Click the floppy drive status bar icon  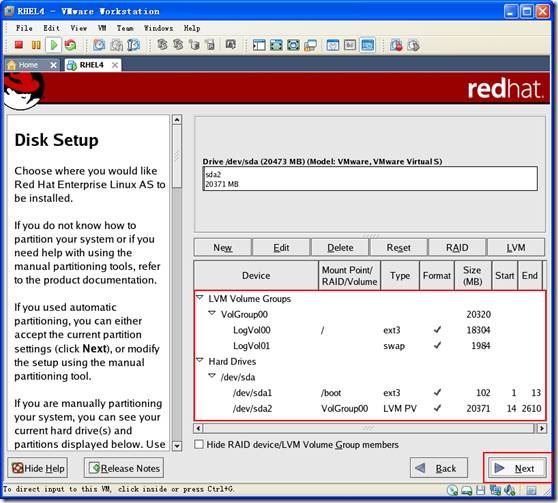480,491
